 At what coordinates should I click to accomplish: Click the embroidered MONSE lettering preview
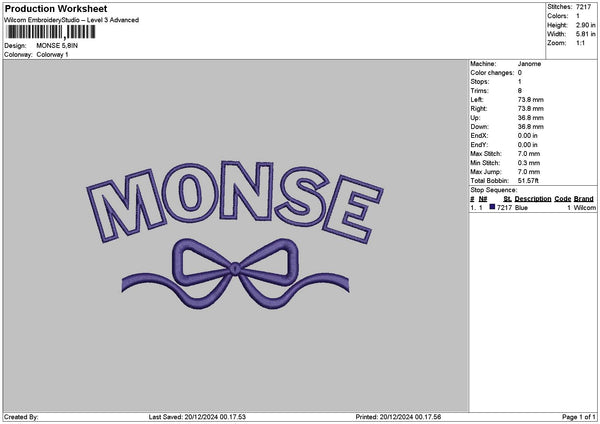pyautogui.click(x=235, y=200)
